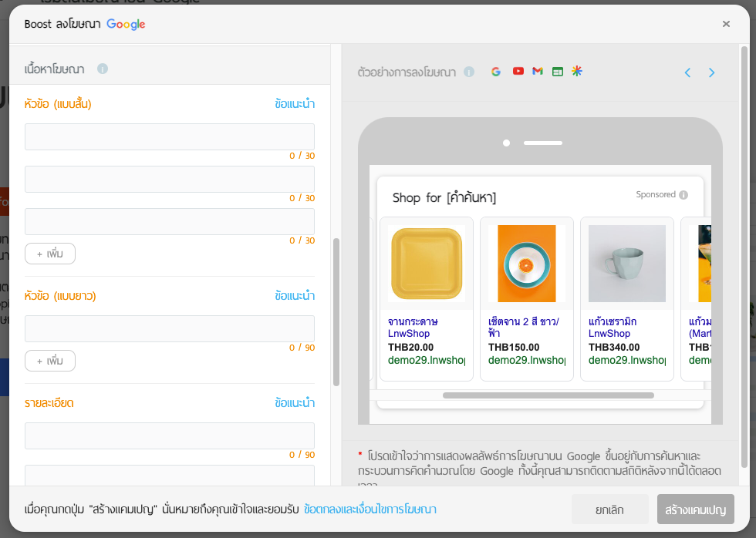Click info icon next to ตัวอย่างการลงโฆษณา

(x=469, y=72)
